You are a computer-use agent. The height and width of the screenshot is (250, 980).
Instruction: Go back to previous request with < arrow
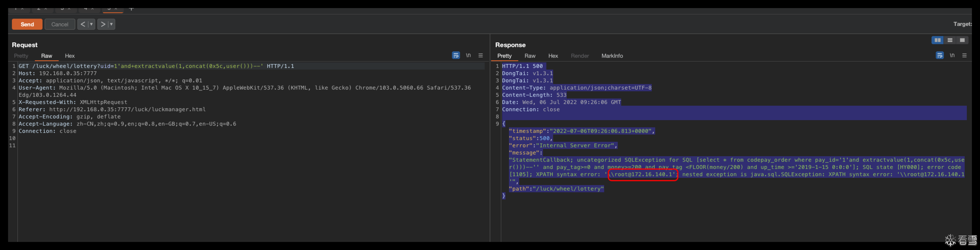[x=83, y=24]
